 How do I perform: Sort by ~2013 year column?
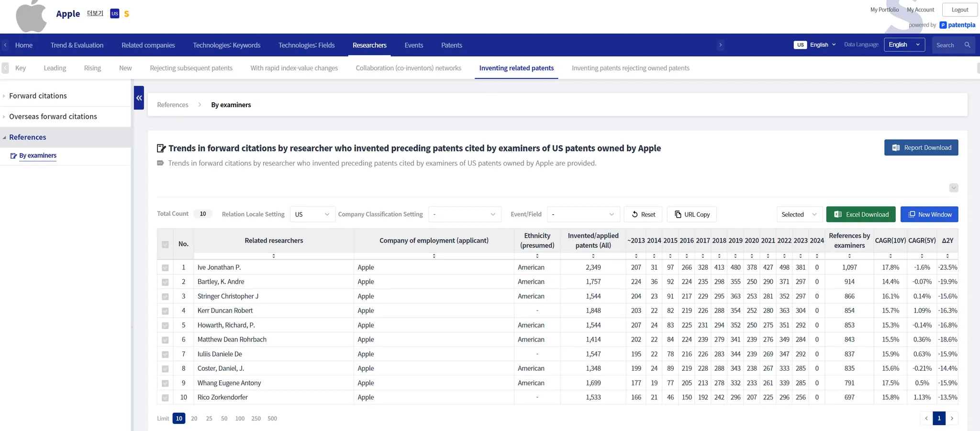[x=636, y=256]
